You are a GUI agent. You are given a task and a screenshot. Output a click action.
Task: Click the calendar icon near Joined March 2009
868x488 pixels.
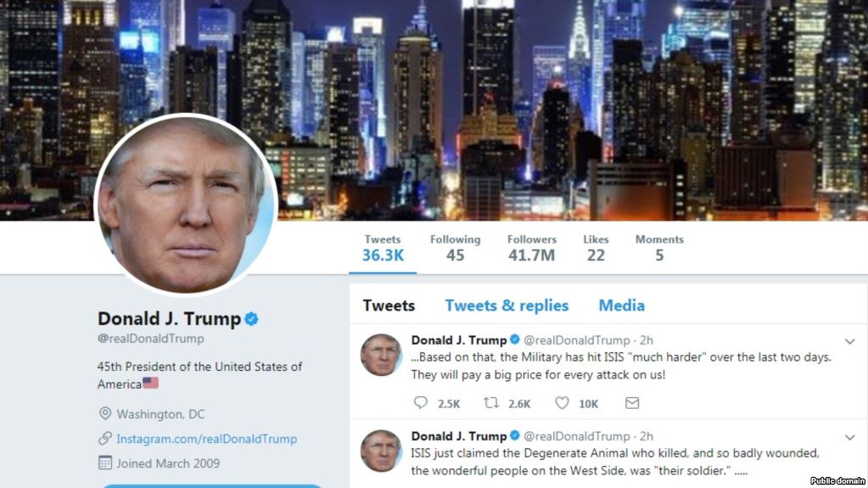coord(104,463)
